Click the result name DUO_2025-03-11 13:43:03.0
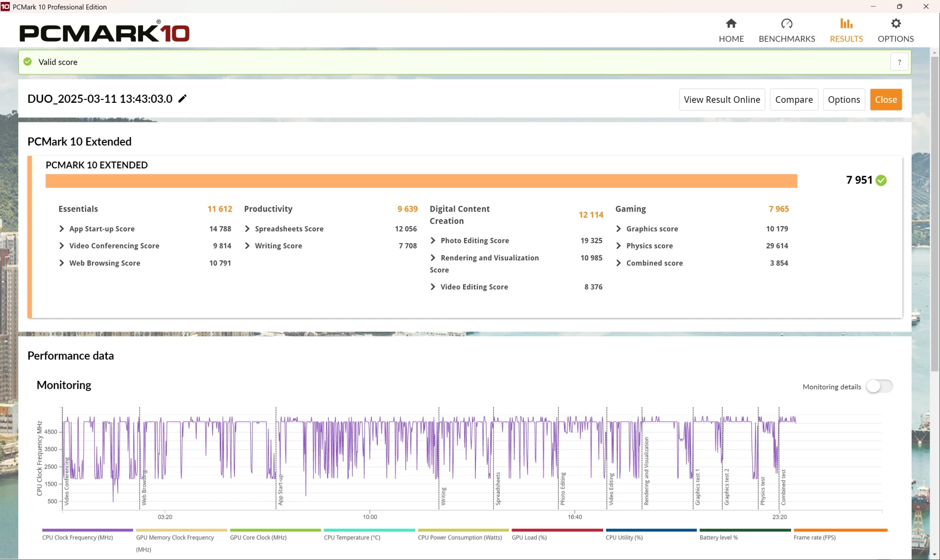This screenshot has height=560, width=940. 100,98
